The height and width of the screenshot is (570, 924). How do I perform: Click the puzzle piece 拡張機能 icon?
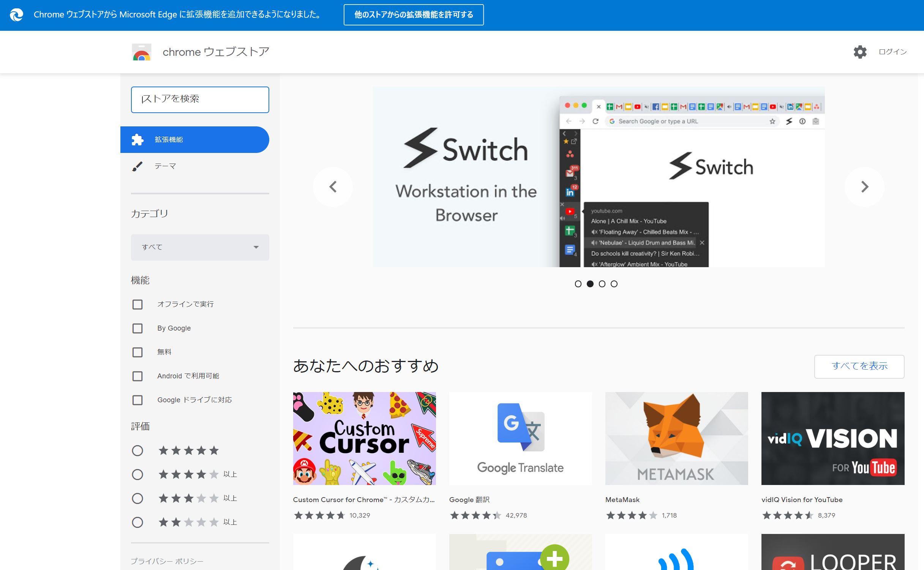137,140
